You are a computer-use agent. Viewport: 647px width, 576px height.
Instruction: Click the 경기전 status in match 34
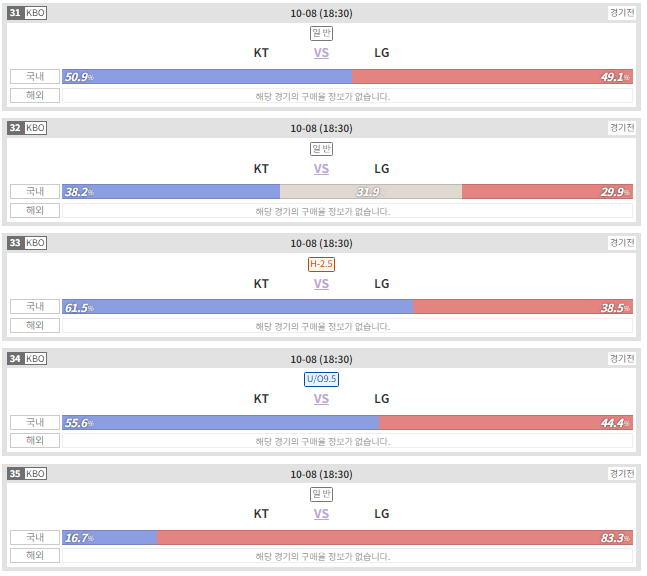click(622, 359)
